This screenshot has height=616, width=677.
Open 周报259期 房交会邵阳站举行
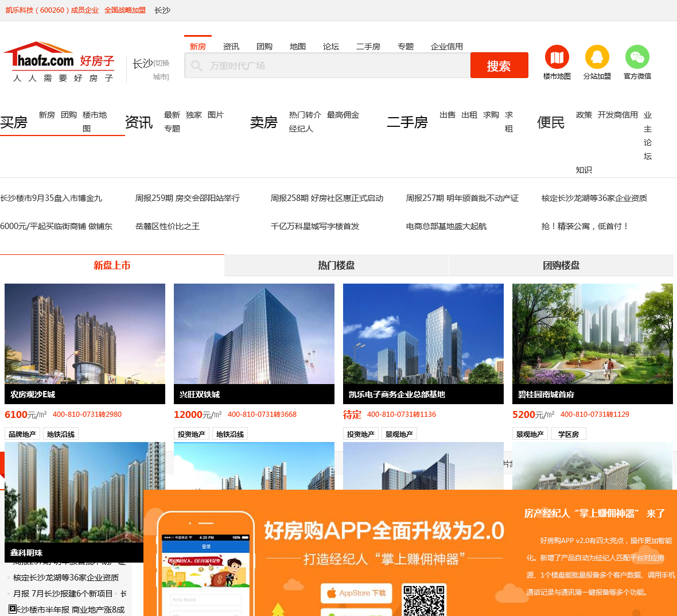click(188, 198)
